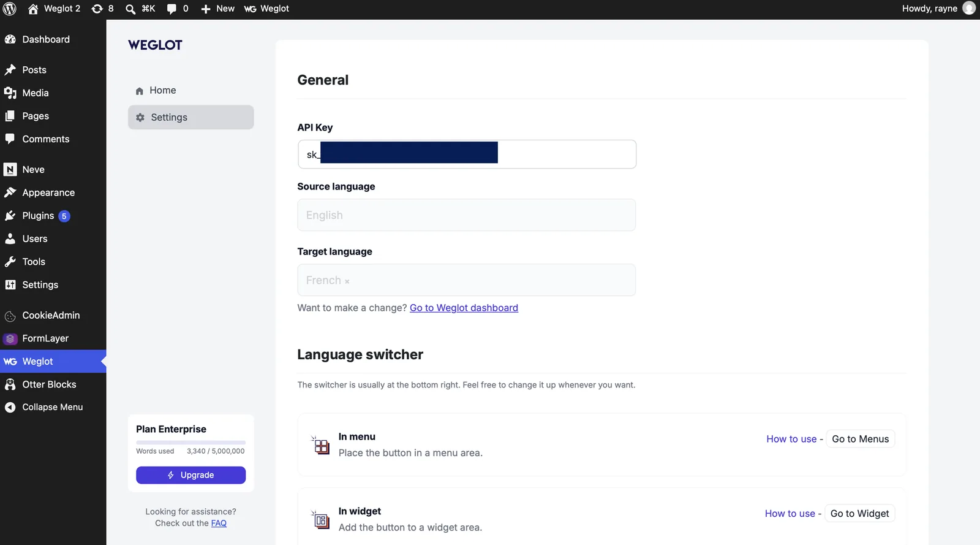The width and height of the screenshot is (980, 545).
Task: Click the CookieAdmin cookie icon
Action: pyautogui.click(x=10, y=316)
